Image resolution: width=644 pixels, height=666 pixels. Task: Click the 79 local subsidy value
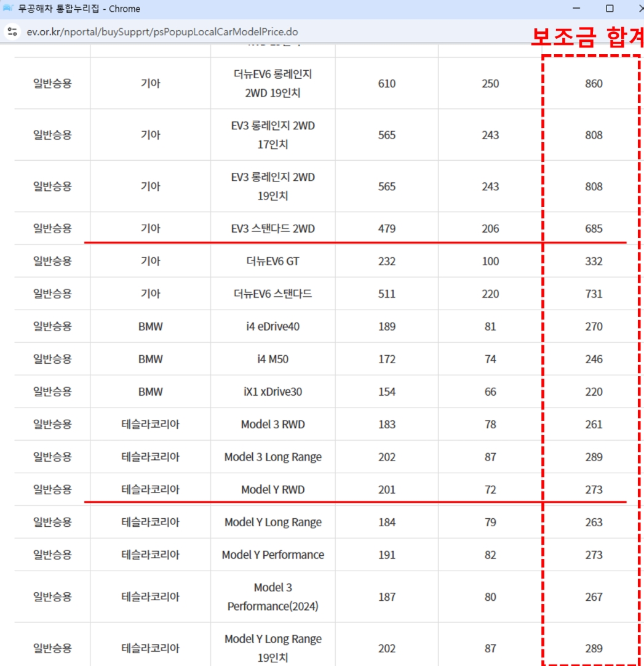click(490, 523)
